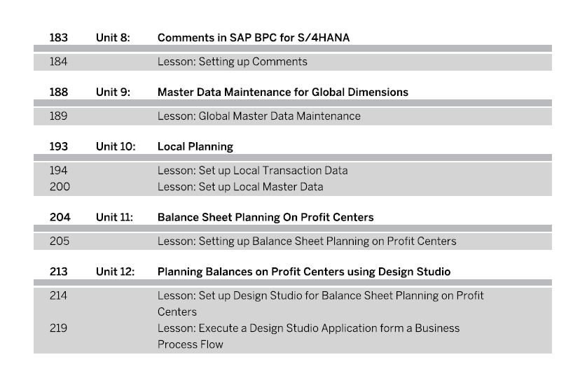Open lesson Set up Design Studio
580x392 pixels.
click(x=321, y=304)
